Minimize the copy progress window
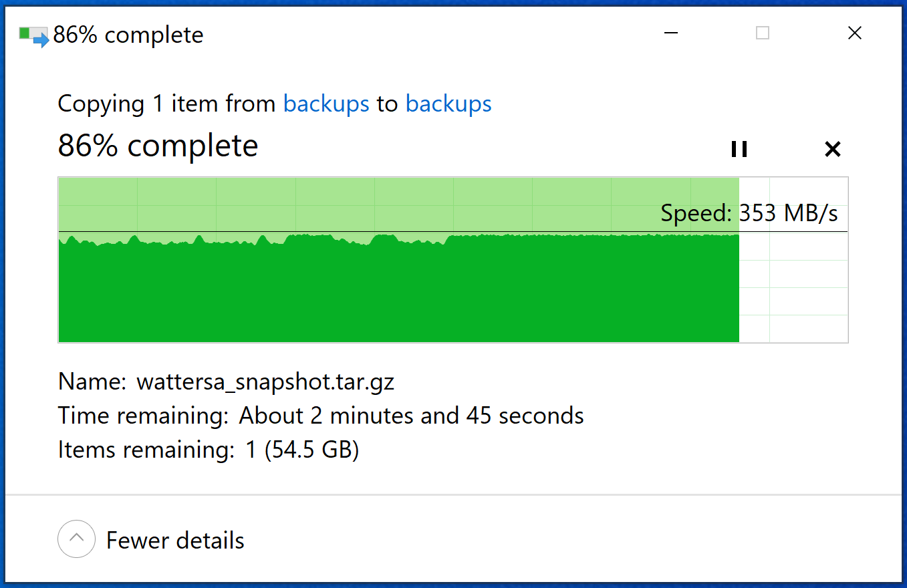907x588 pixels. tap(672, 33)
